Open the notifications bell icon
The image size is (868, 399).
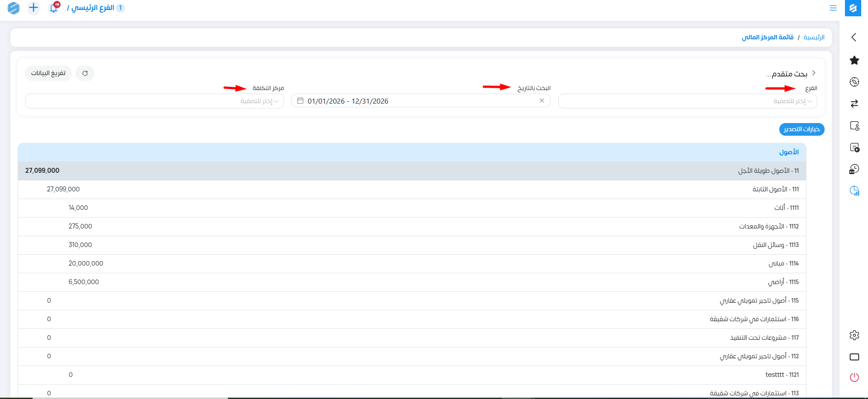54,8
